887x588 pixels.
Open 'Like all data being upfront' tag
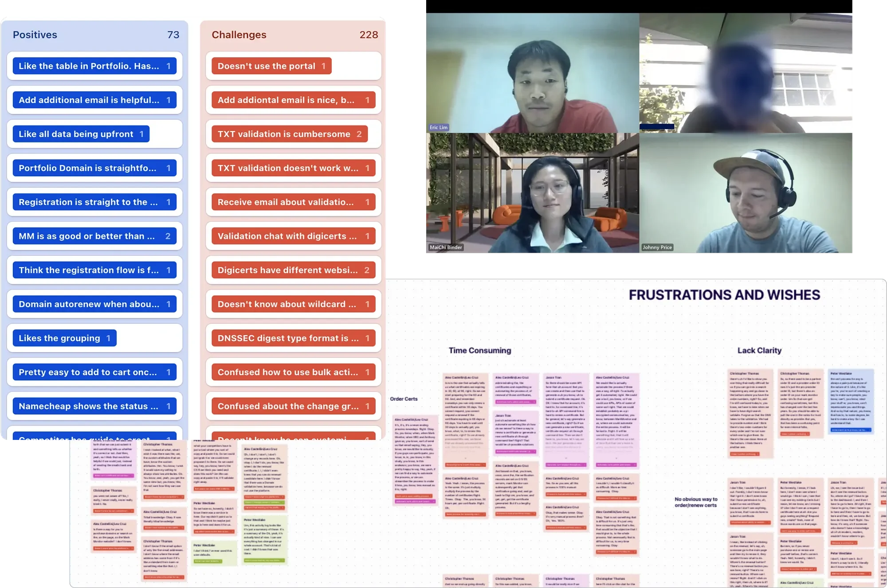(x=81, y=134)
